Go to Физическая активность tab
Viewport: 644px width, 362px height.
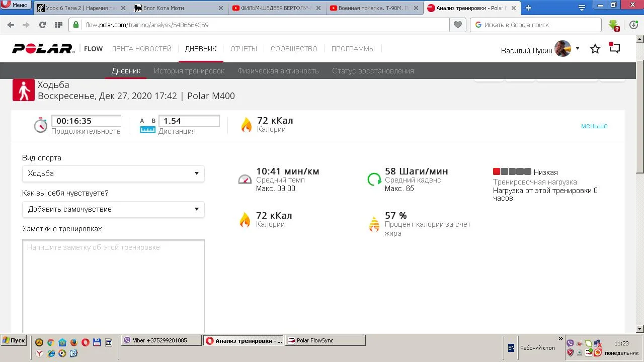click(x=278, y=71)
